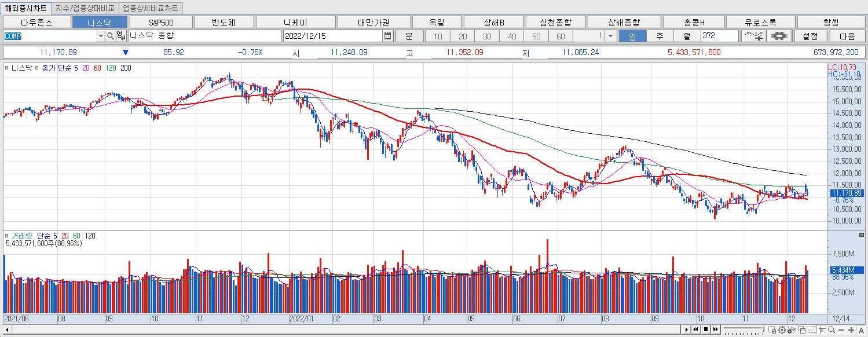Start chart replay with play button
The width and height of the screenshot is (868, 337).
tap(687, 329)
